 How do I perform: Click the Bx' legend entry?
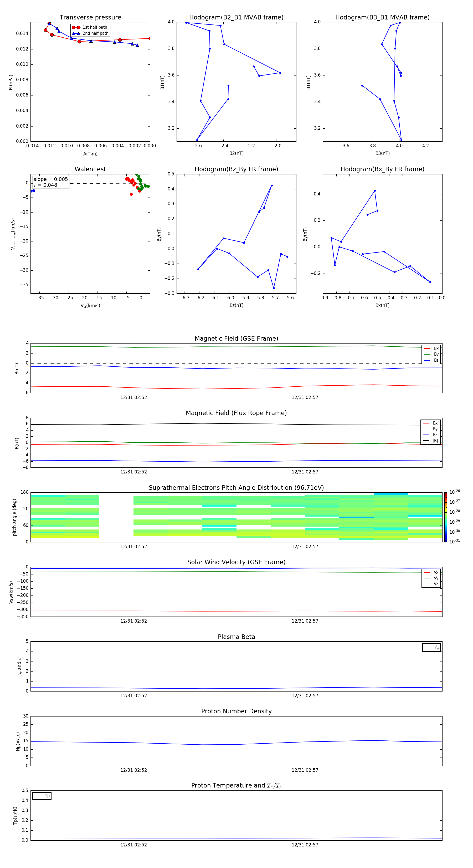click(x=431, y=423)
